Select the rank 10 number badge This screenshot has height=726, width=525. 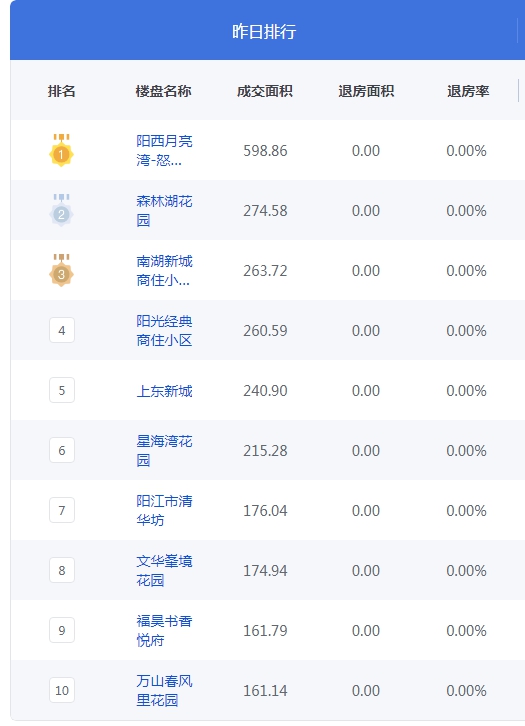point(62,690)
